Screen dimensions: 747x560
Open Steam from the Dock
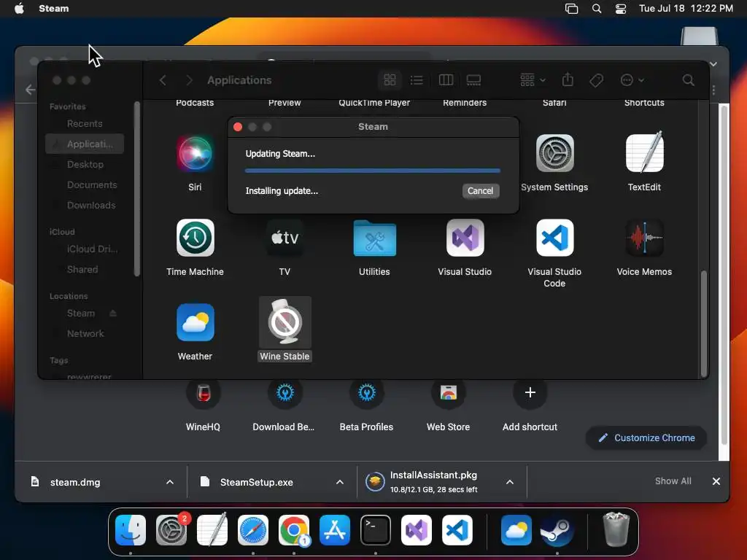[x=557, y=530]
